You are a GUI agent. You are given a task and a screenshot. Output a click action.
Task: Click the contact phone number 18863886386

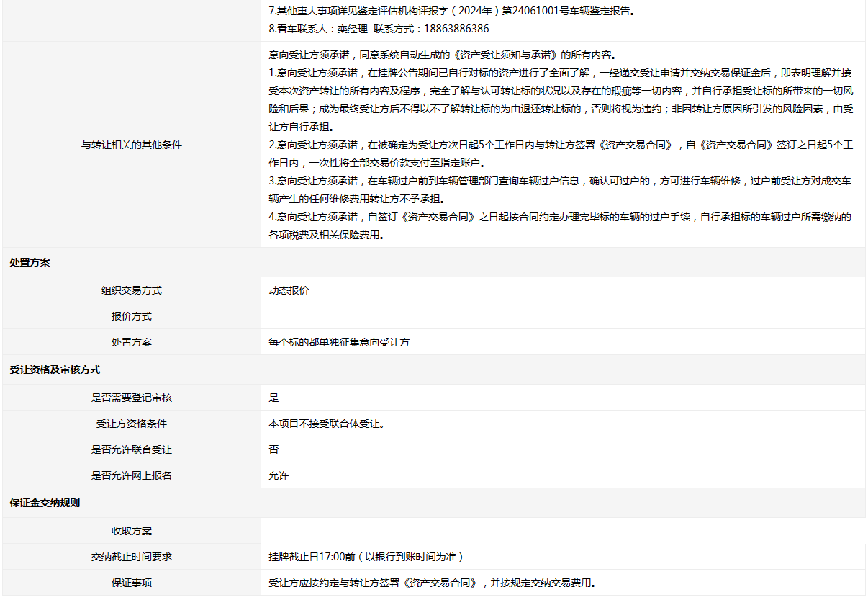click(456, 29)
